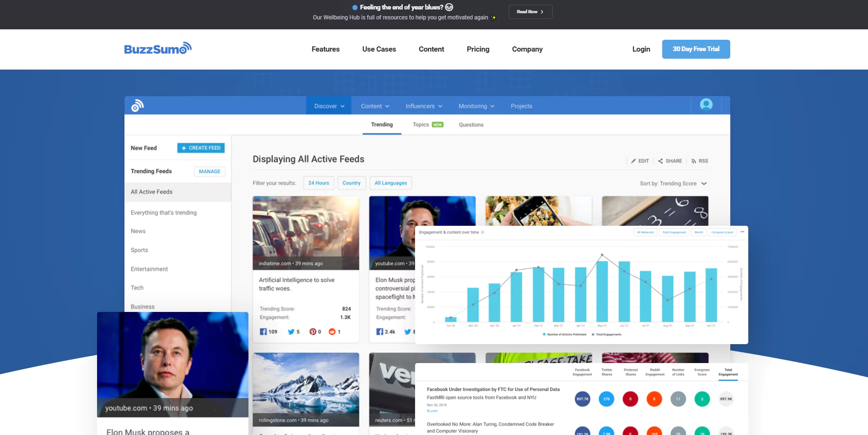The width and height of the screenshot is (868, 435).
Task: Expand the Content dropdown in the app bar
Action: (375, 106)
